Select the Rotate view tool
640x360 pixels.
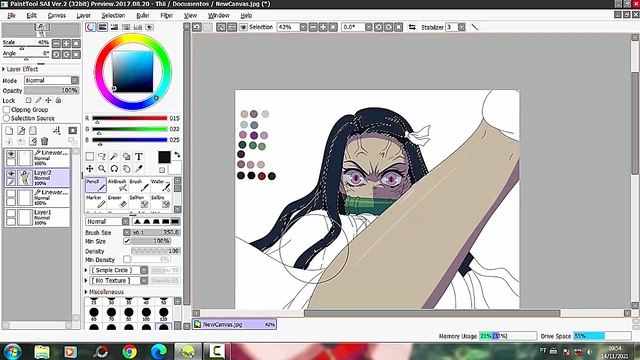pyautogui.click(x=114, y=169)
